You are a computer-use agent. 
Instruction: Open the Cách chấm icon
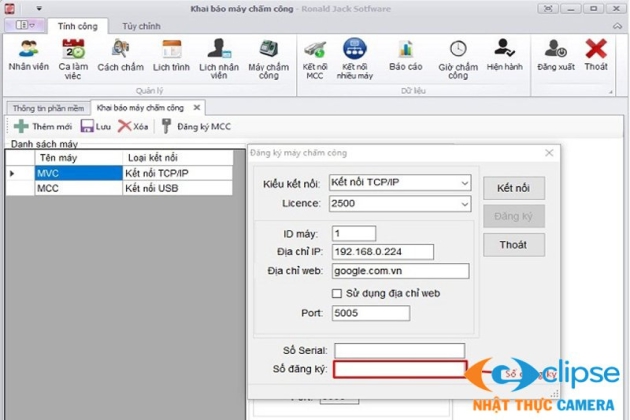pos(121,55)
